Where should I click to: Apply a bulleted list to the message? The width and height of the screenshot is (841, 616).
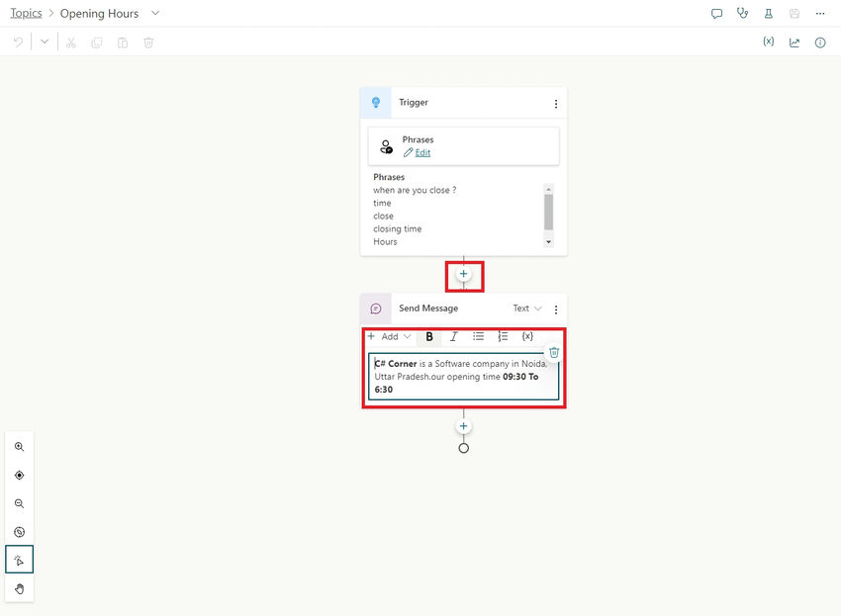478,336
